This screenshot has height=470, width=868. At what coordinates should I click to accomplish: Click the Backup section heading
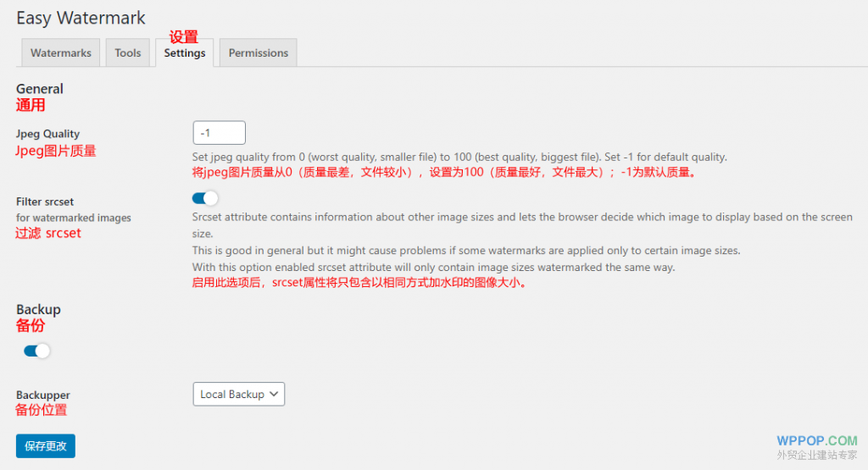pos(38,309)
